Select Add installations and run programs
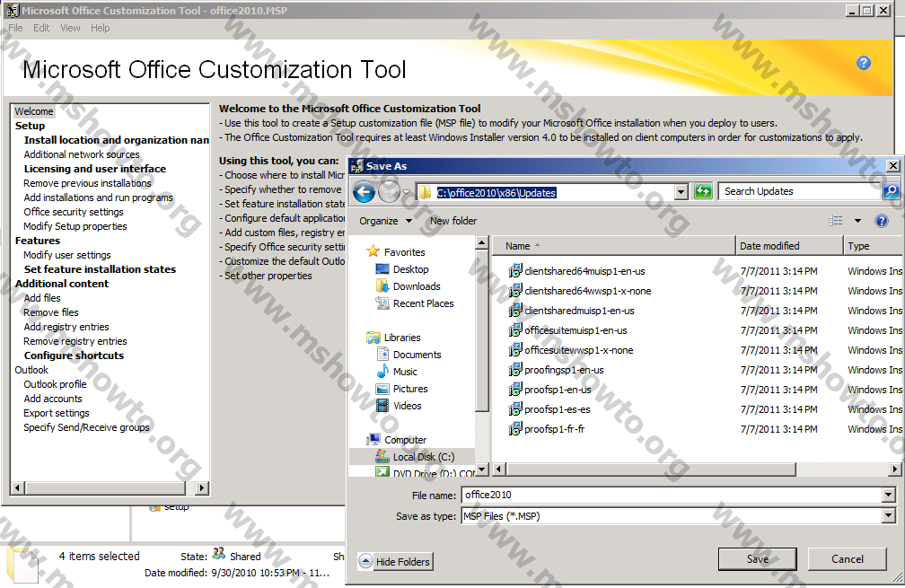Viewport: 905px width, 588px height. click(x=98, y=197)
